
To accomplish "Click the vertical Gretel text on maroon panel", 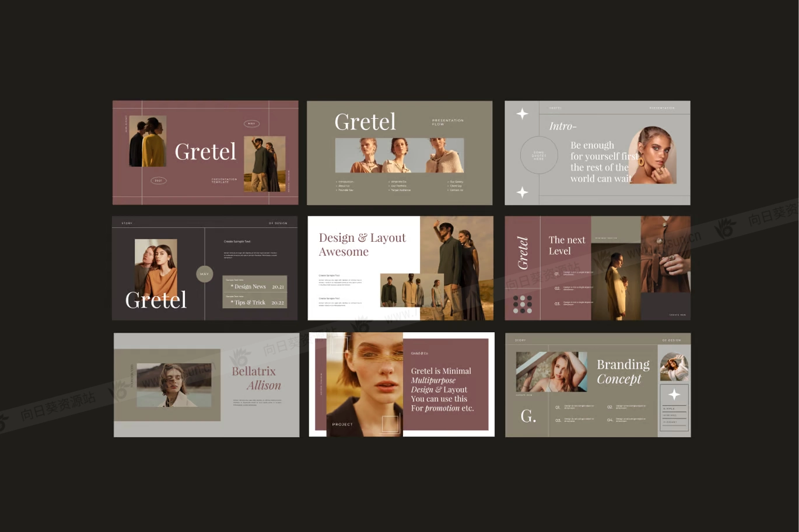I will 523,253.
